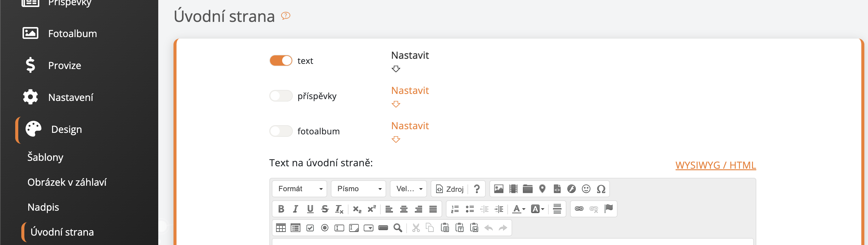The image size is (868, 245).
Task: Insert a numbered list
Action: [455, 209]
